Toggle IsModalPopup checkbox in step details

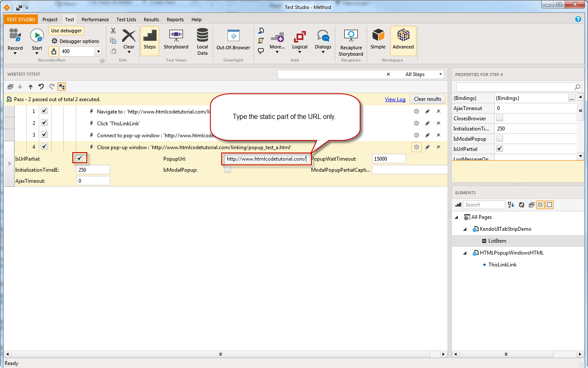(x=228, y=170)
